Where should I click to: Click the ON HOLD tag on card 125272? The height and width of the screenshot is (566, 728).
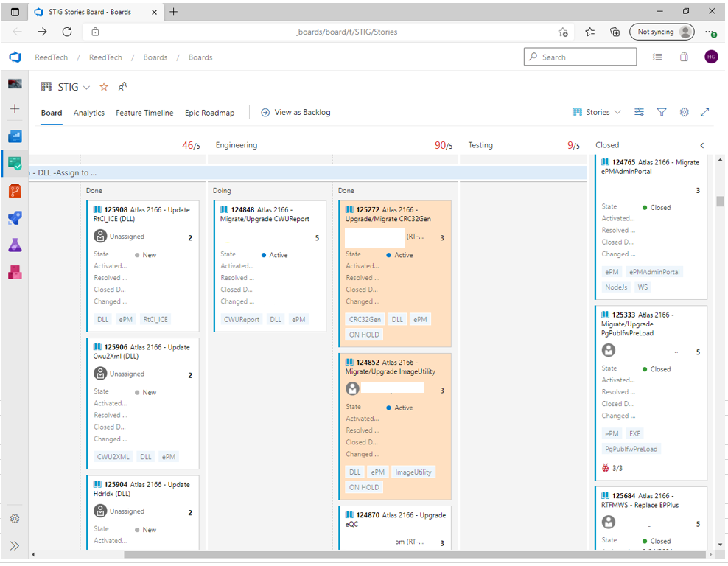[364, 335]
